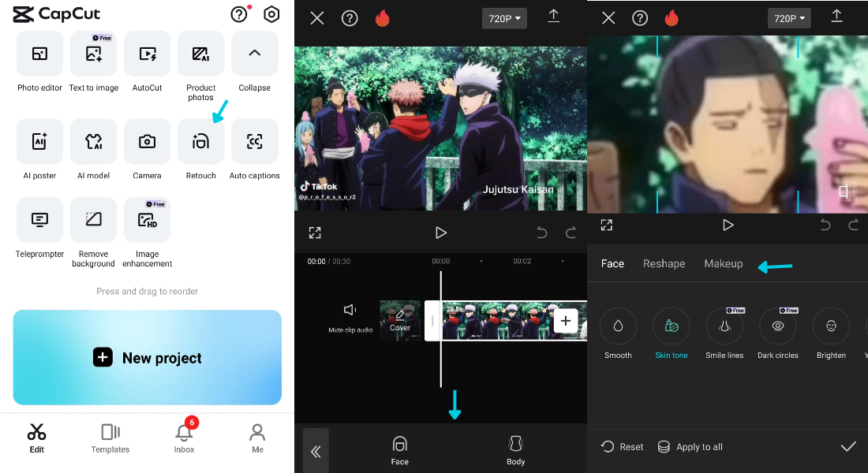Viewport: 868px width, 473px height.
Task: Open the Photo editor tool
Action: coord(39,54)
